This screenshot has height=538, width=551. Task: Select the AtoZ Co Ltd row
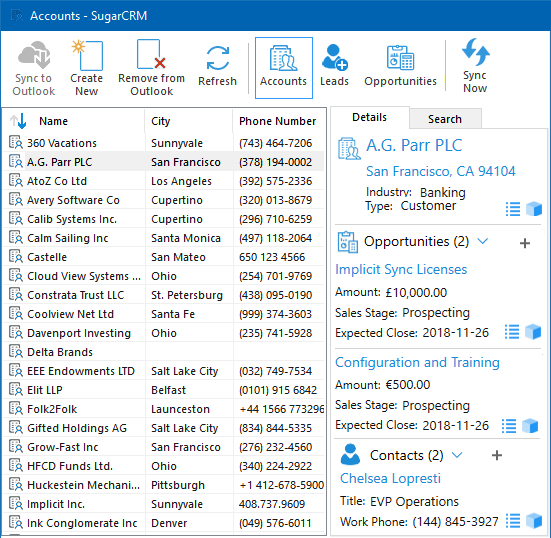point(164,181)
